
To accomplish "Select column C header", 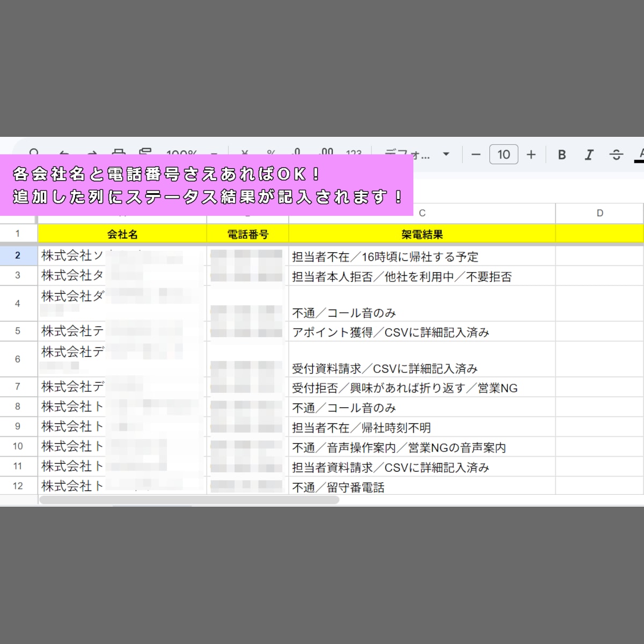I will (x=422, y=213).
